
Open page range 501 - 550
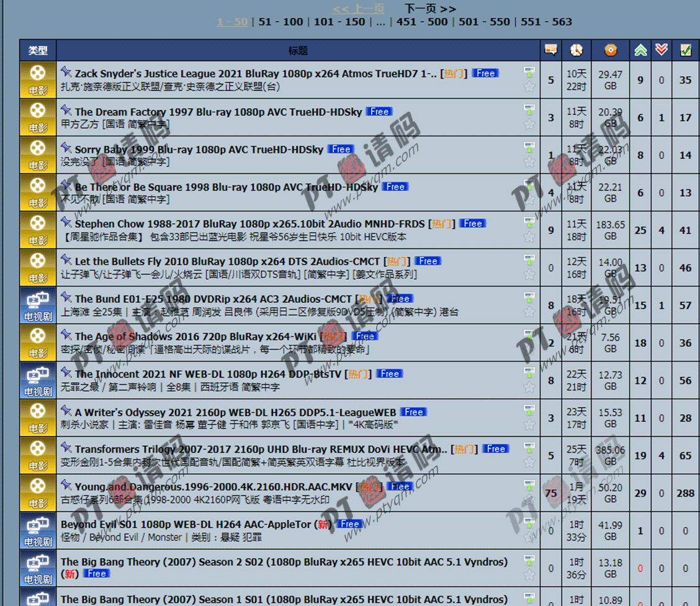[485, 22]
